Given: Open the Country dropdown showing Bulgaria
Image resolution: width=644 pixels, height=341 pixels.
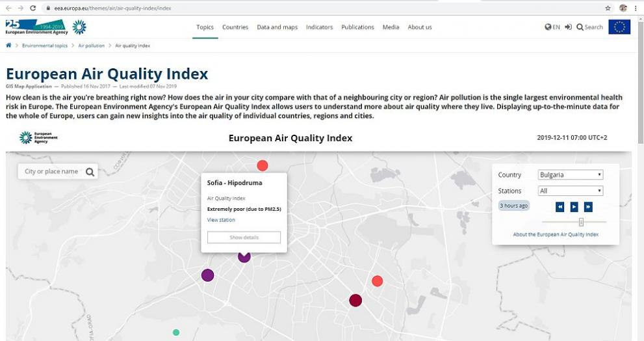Looking at the screenshot, I should pos(571,175).
